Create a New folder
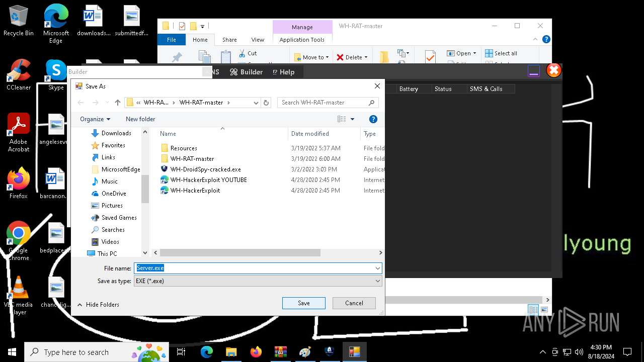This screenshot has height=362, width=644. click(140, 119)
